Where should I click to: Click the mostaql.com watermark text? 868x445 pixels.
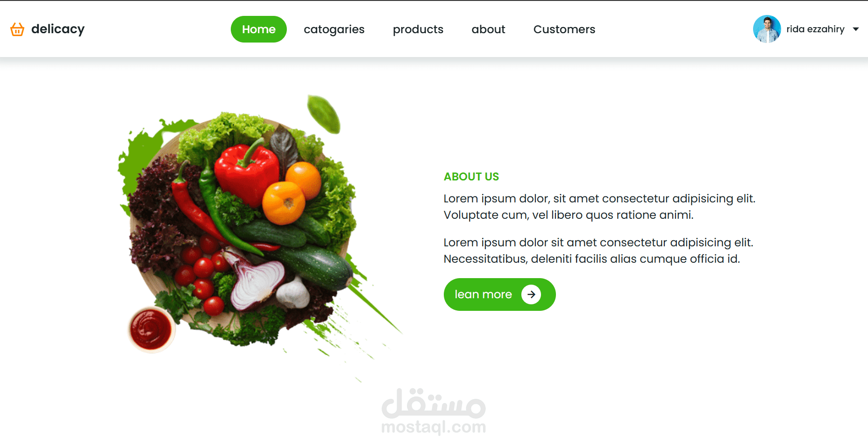coord(434,427)
